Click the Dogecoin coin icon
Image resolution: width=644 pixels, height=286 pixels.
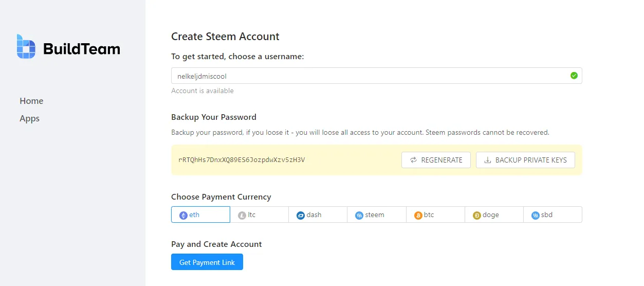[x=476, y=215]
